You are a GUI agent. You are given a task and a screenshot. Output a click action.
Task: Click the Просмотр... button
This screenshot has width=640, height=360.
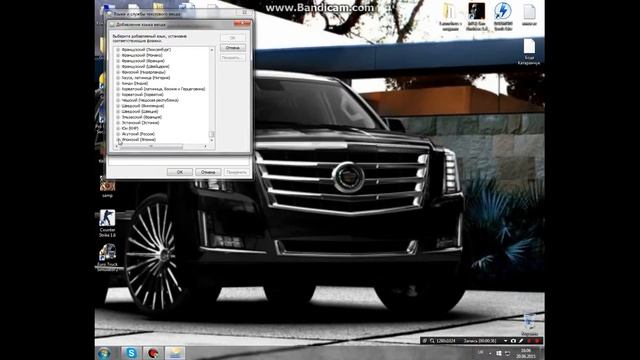233,58
